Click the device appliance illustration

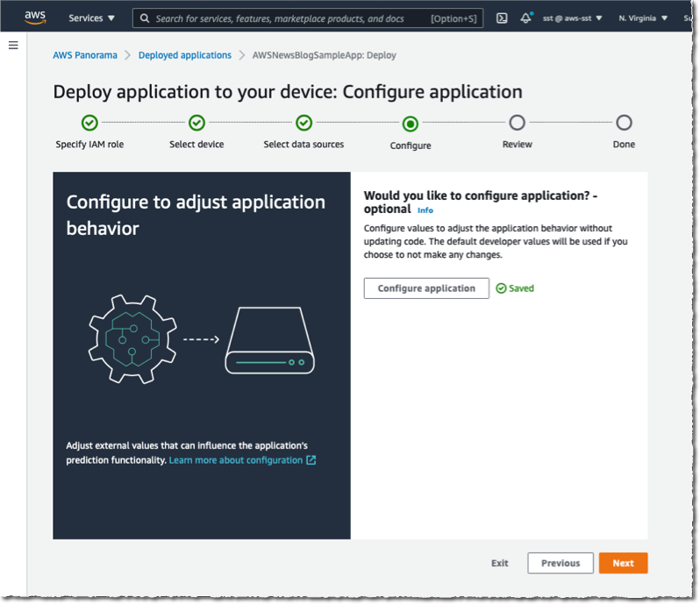[x=269, y=340]
